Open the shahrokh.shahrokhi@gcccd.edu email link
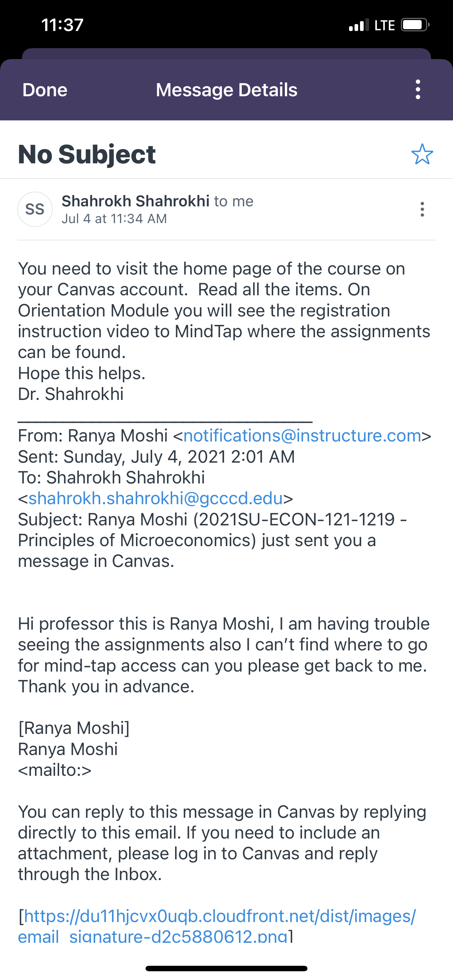The image size is (453, 980). coord(156,498)
